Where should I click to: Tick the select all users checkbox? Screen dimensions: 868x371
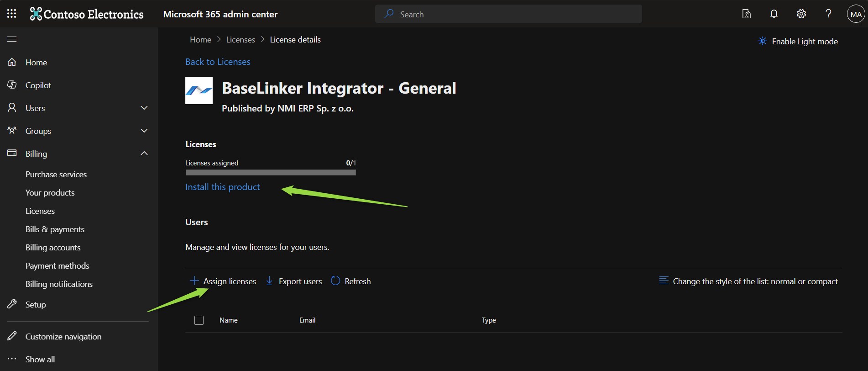click(x=199, y=320)
